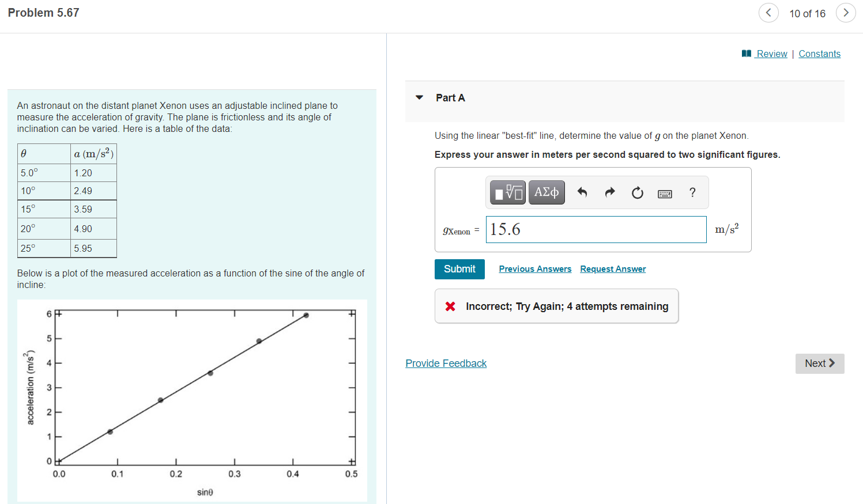Click the Review link text

772,54
